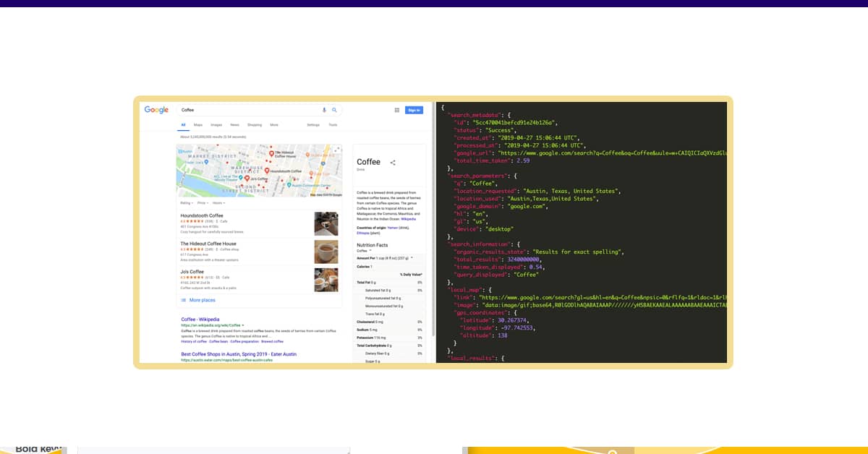Viewport: 868px width, 454px height.
Task: Open the Coffee bean sitelink
Action: point(218,341)
